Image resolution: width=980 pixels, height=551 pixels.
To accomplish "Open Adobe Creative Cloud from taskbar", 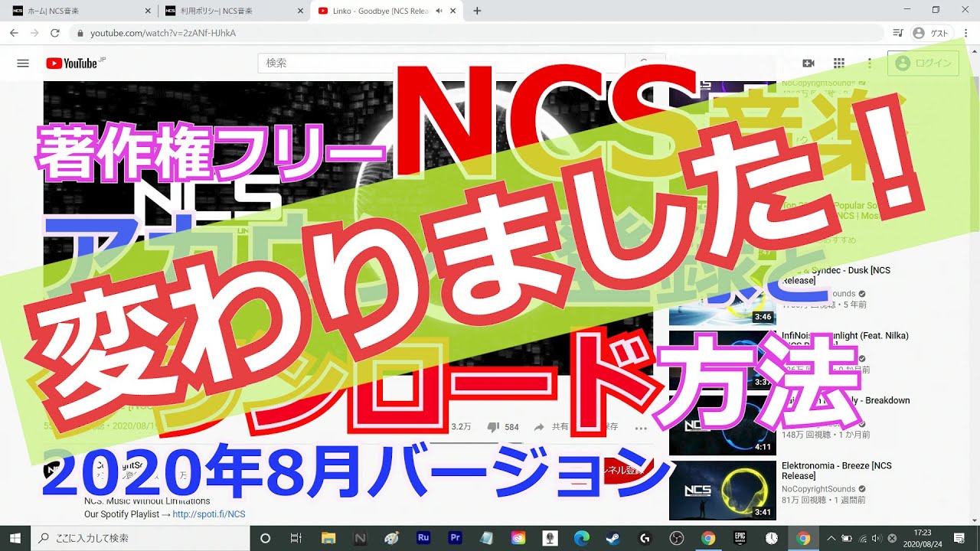I will (518, 538).
